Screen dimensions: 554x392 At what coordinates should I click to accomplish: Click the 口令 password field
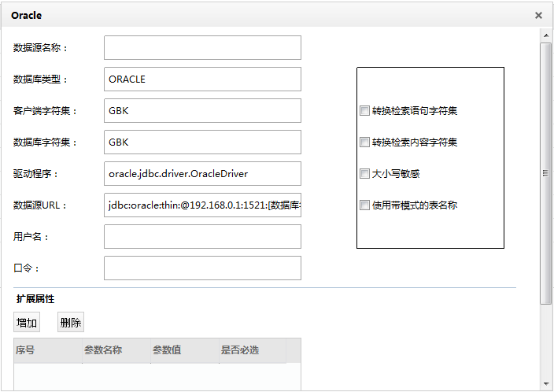tap(202, 268)
